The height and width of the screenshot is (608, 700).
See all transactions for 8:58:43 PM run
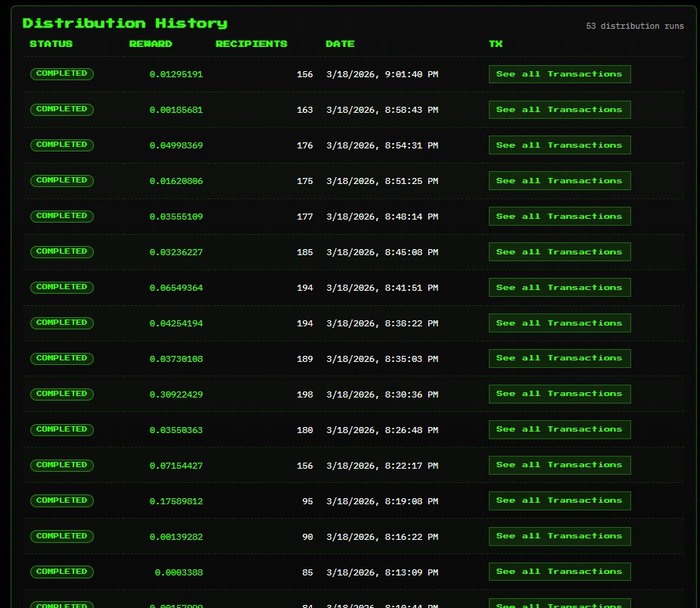pos(559,110)
